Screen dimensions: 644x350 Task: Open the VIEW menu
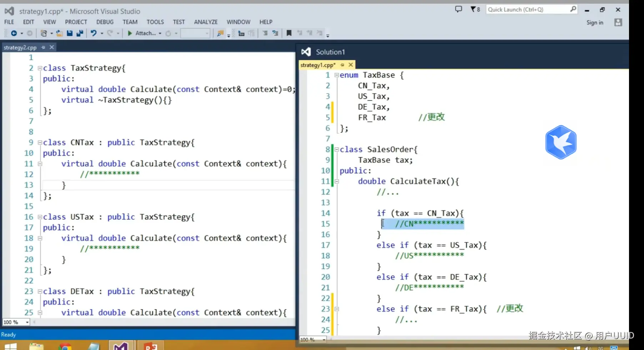50,22
